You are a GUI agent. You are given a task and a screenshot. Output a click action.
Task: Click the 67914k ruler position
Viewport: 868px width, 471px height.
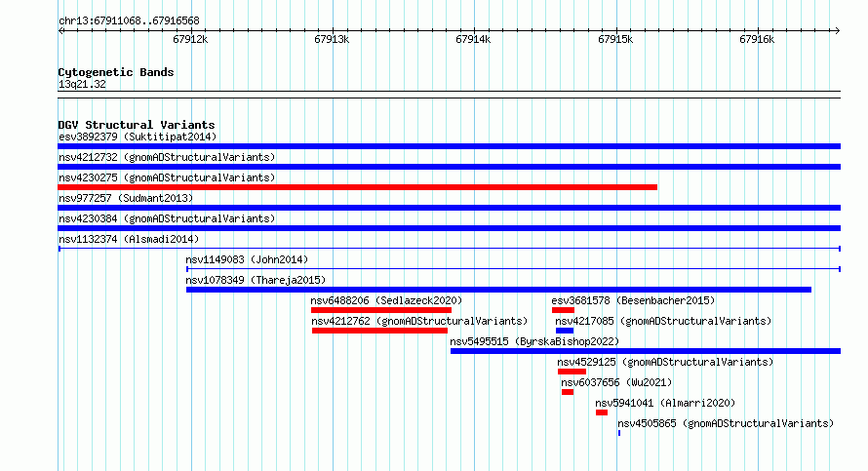473,39
